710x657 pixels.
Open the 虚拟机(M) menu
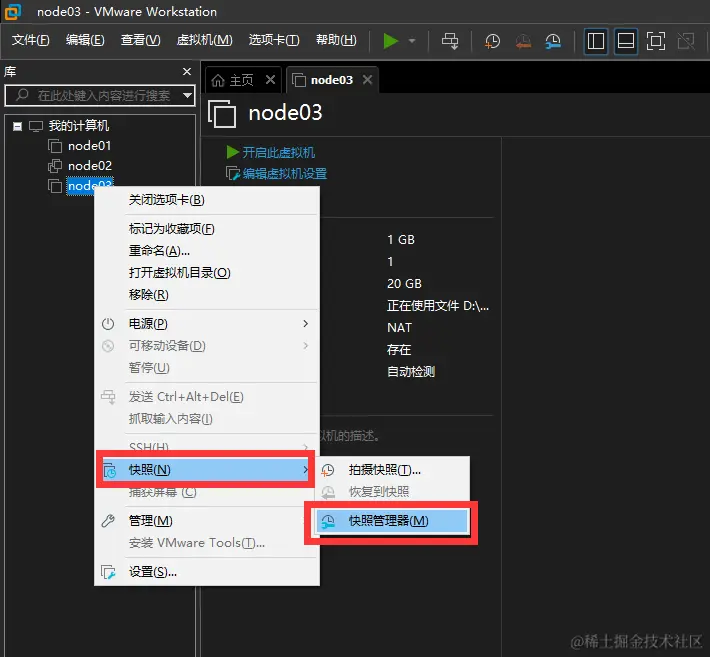click(204, 40)
